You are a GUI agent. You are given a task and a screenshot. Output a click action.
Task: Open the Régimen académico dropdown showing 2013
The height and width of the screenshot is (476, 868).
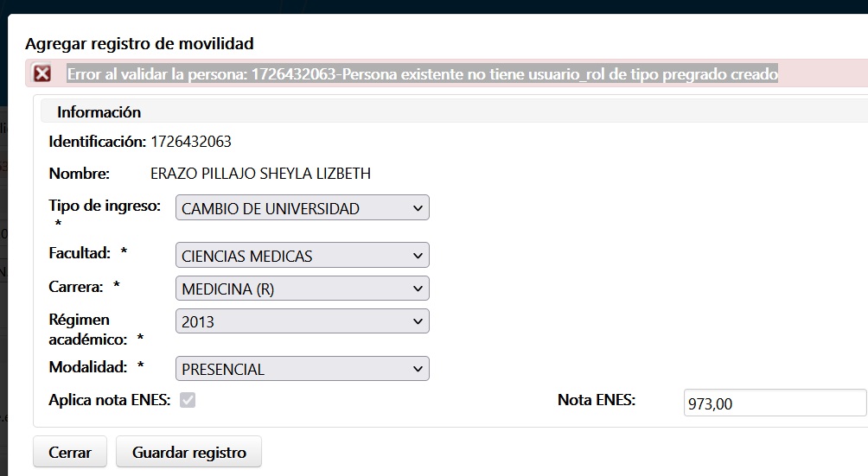(x=303, y=321)
